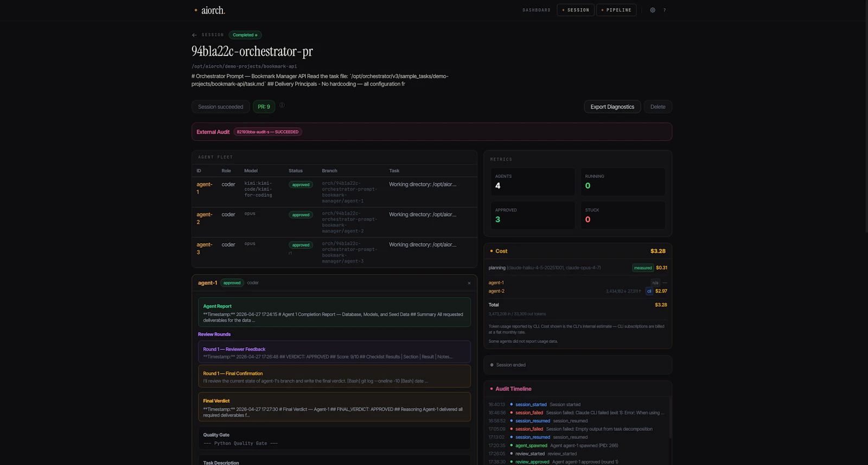The height and width of the screenshot is (465, 868).
Task: Click the aiorch logo
Action: pos(210,10)
